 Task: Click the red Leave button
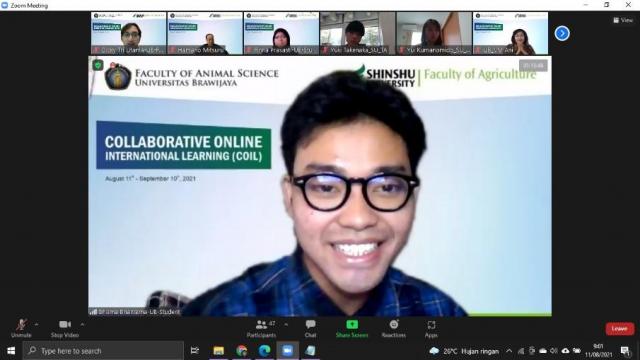click(620, 329)
